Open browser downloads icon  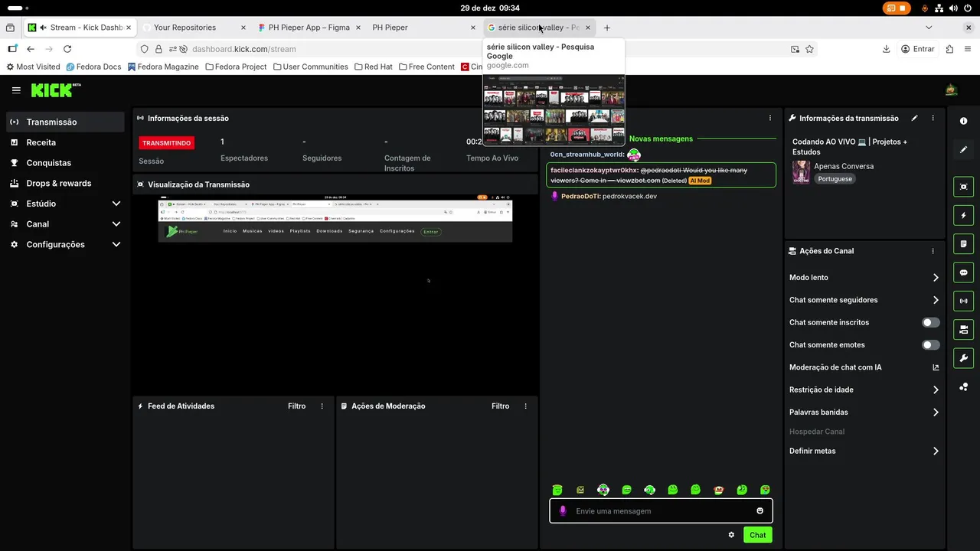886,49
